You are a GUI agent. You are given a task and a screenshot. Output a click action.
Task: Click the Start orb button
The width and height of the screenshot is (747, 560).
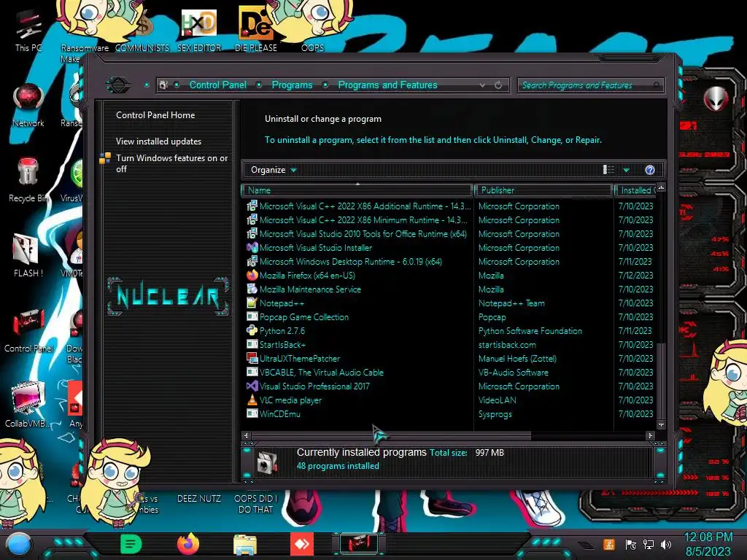pyautogui.click(x=18, y=545)
